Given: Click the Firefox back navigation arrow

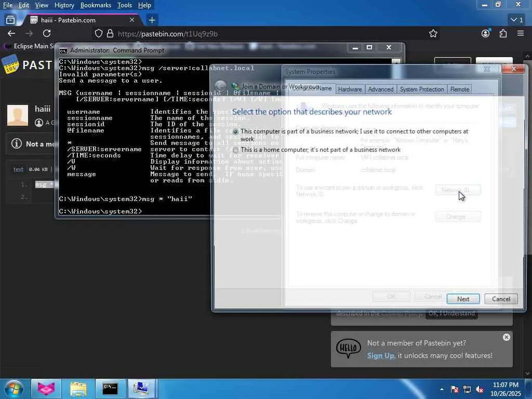Looking at the screenshot, I should [11, 33].
